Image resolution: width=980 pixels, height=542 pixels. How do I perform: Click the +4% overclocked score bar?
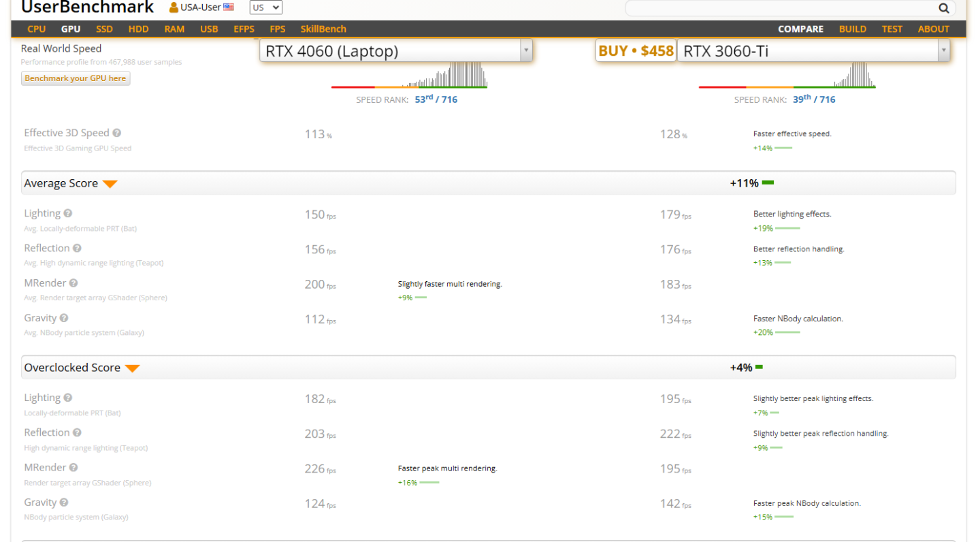pyautogui.click(x=759, y=368)
